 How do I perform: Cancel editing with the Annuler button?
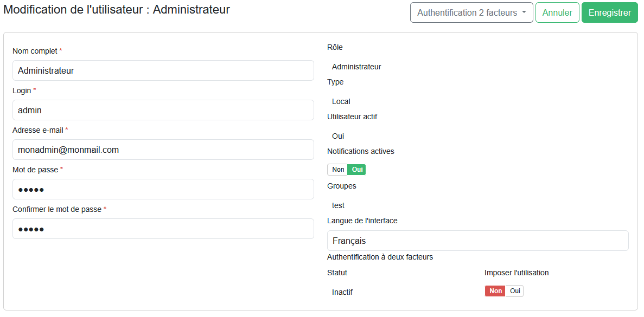point(557,12)
